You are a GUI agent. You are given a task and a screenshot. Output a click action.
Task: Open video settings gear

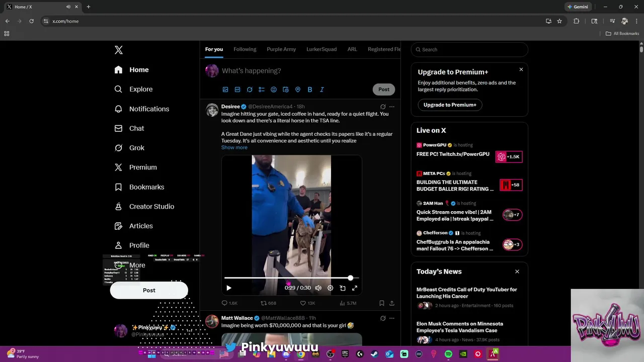coord(331,288)
